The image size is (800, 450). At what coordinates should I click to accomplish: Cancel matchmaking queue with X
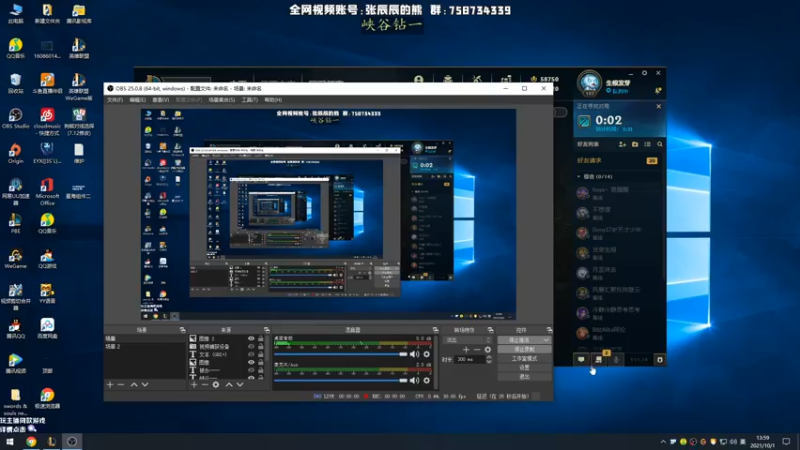pyautogui.click(x=659, y=106)
